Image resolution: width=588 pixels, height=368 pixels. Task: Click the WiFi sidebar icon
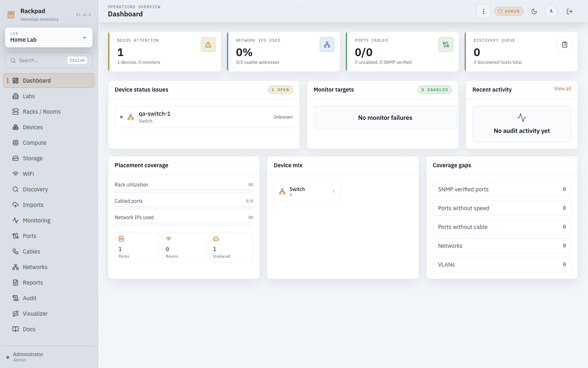tap(16, 174)
